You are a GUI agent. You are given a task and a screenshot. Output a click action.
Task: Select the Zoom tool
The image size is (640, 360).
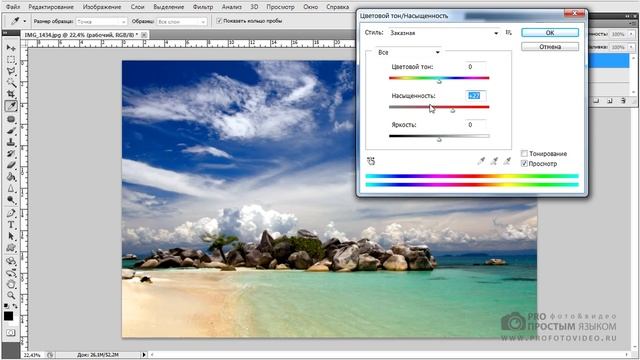(11, 295)
